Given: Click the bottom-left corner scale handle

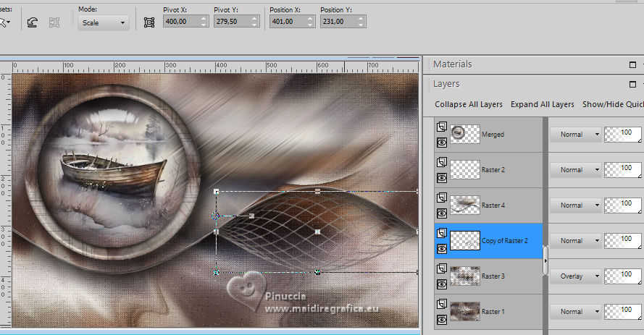Looking at the screenshot, I should coord(217,272).
